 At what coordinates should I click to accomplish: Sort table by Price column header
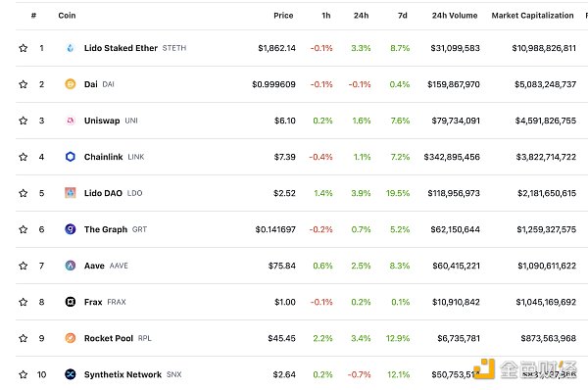(x=283, y=16)
